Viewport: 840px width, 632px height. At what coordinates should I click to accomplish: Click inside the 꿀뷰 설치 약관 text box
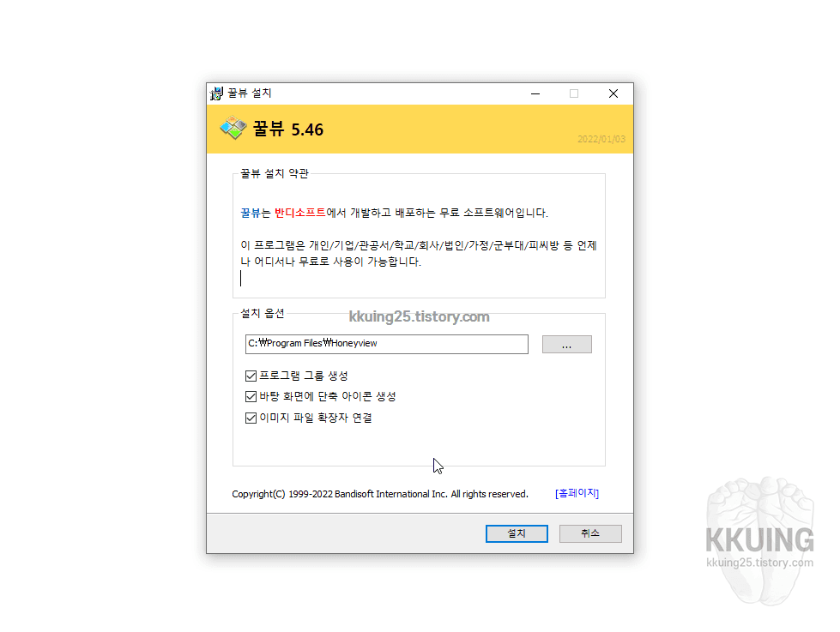419,238
